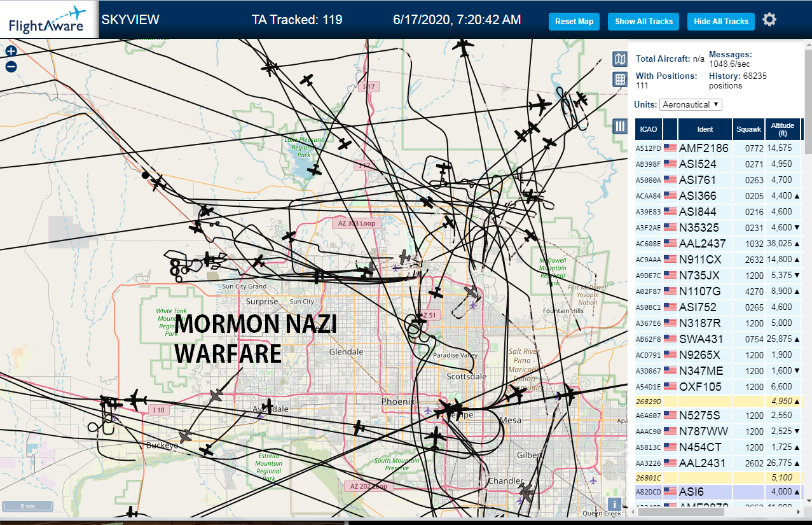Click the Reset Map button
This screenshot has height=525, width=812.
pyautogui.click(x=574, y=22)
